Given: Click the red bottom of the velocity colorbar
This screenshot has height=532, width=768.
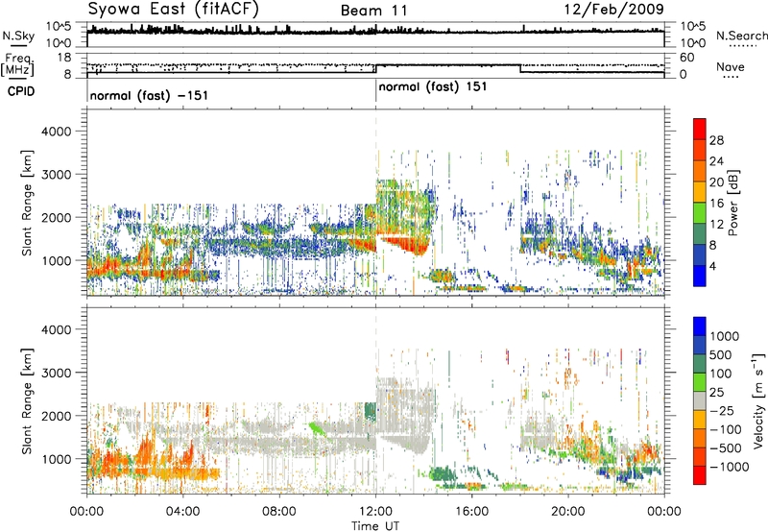Looking at the screenshot, I should point(700,475).
